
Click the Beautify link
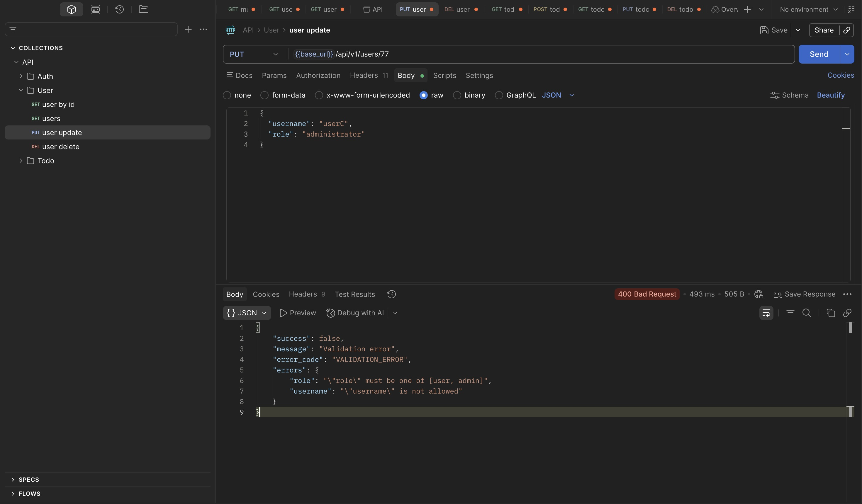831,95
